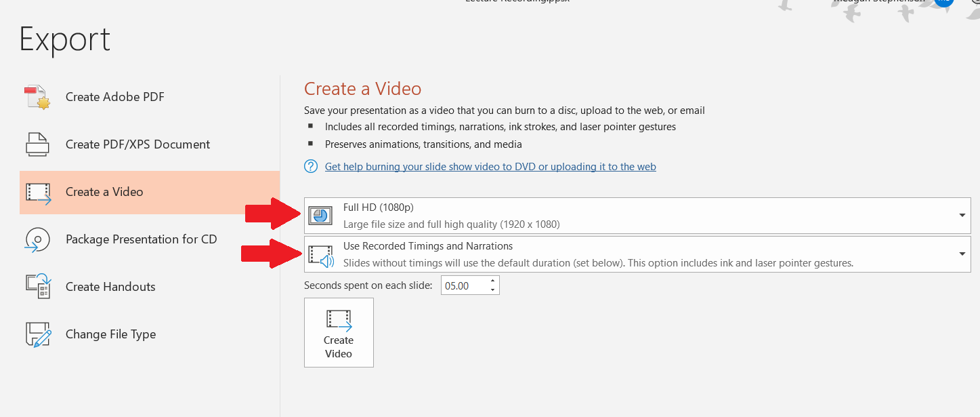Increase seconds per slide with up arrow
Image resolution: width=980 pixels, height=417 pixels.
(493, 281)
